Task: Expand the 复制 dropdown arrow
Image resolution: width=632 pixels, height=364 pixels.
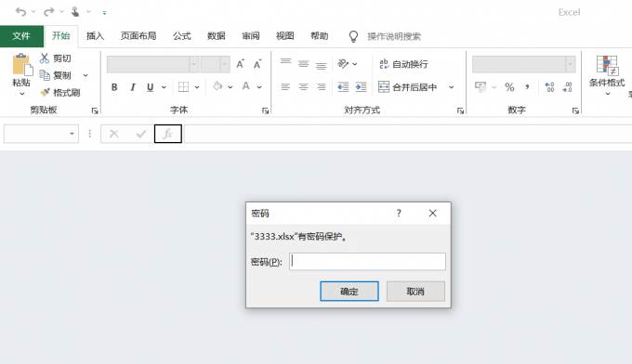Action: (86, 75)
